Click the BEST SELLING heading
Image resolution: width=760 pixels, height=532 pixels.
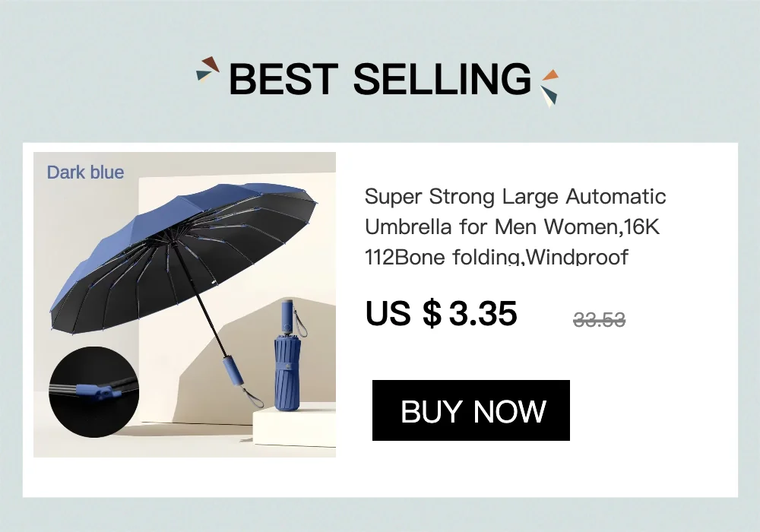[x=379, y=78]
